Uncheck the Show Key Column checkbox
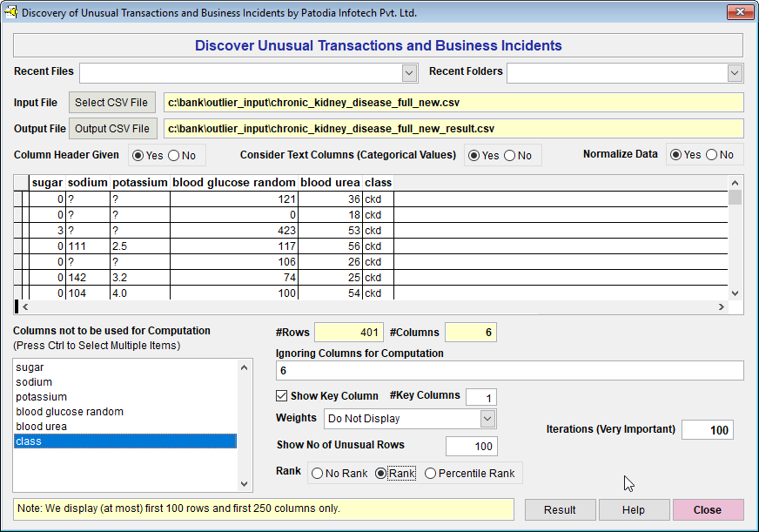Viewport: 759px width, 532px height. tap(282, 396)
